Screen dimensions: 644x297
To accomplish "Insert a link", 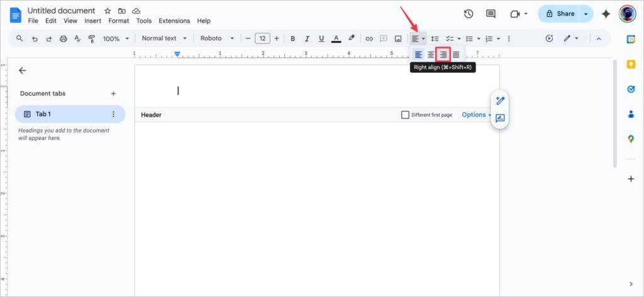I will [x=369, y=38].
